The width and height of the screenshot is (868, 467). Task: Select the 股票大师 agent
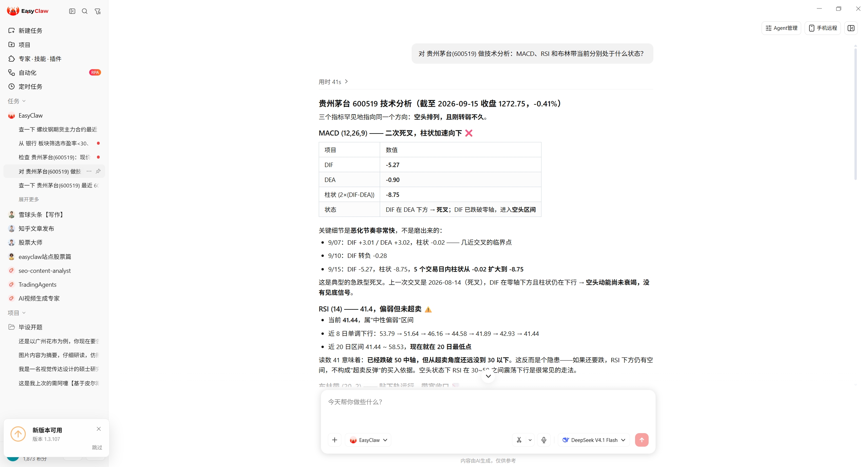pyautogui.click(x=54, y=242)
